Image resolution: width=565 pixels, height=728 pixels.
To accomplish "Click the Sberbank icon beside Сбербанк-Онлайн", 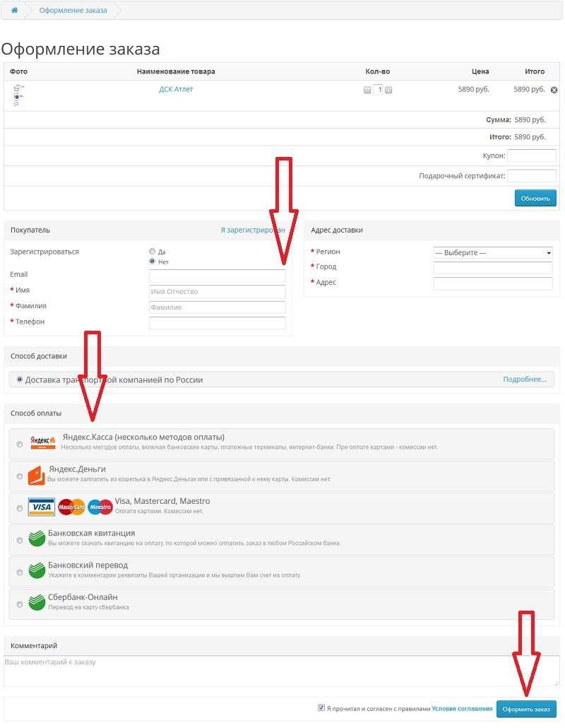I will click(x=37, y=602).
